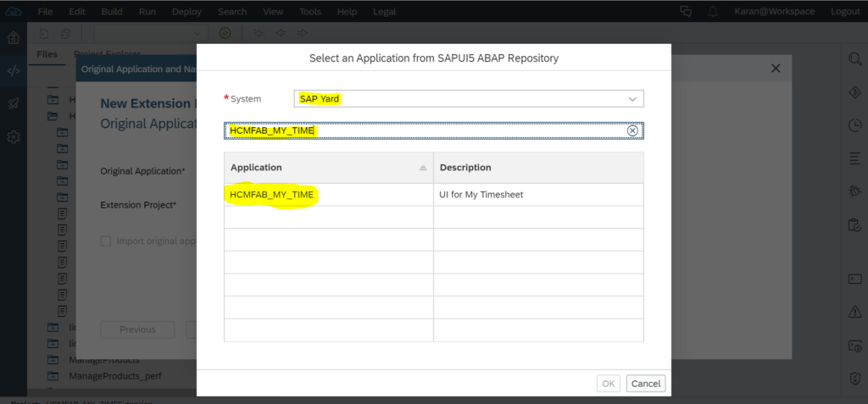868x404 pixels.
Task: Tick the Import original application checkbox
Action: [105, 241]
